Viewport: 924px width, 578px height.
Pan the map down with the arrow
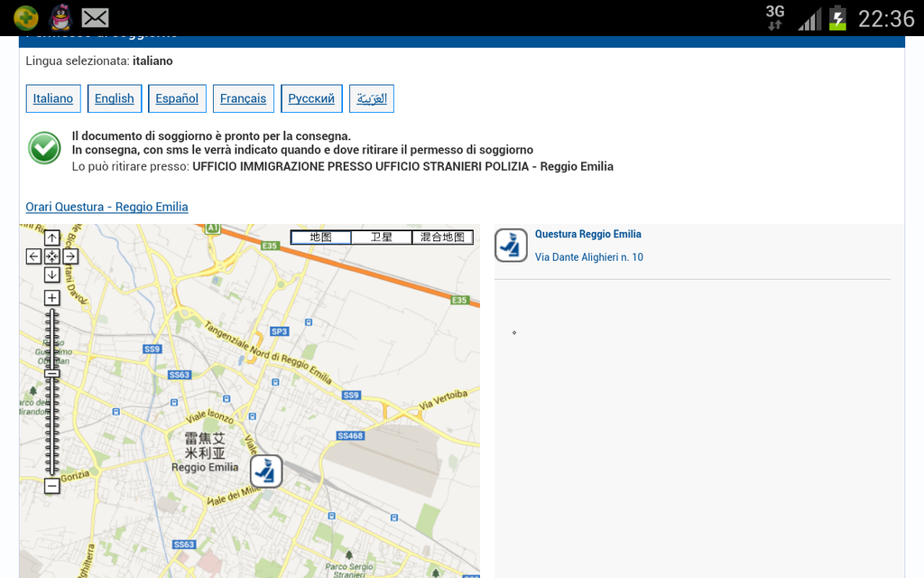click(51, 275)
